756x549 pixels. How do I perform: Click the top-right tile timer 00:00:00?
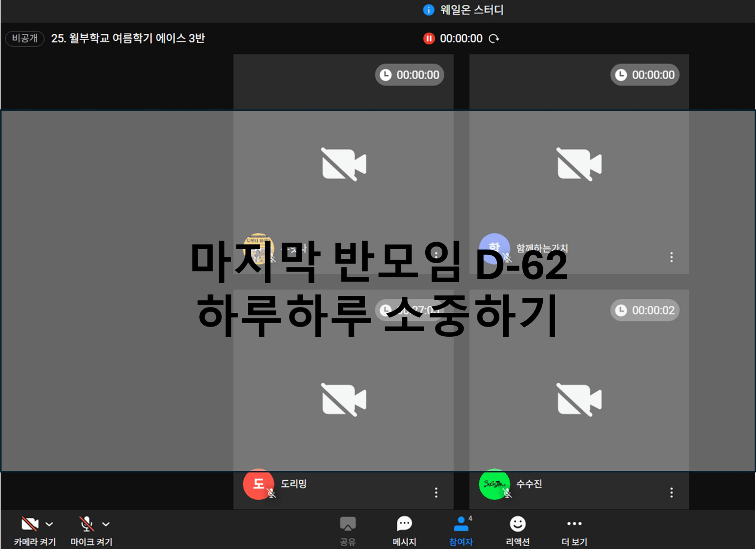[645, 75]
